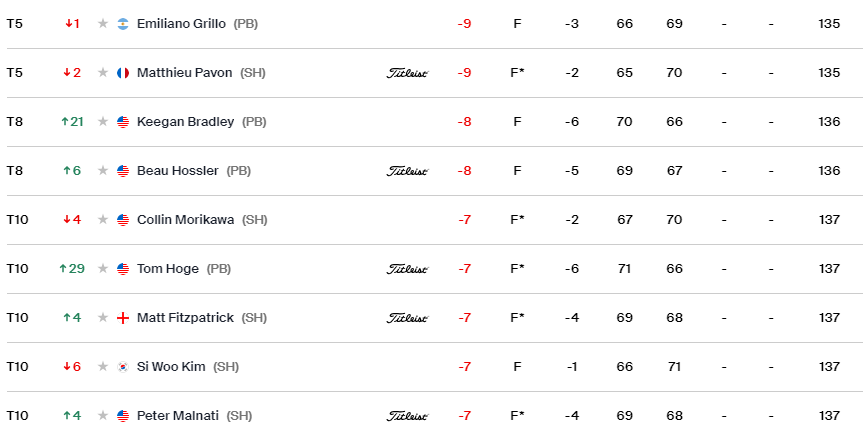Click the Titleist logo in Tom Hoge's row
This screenshot has height=437, width=863.
(407, 269)
